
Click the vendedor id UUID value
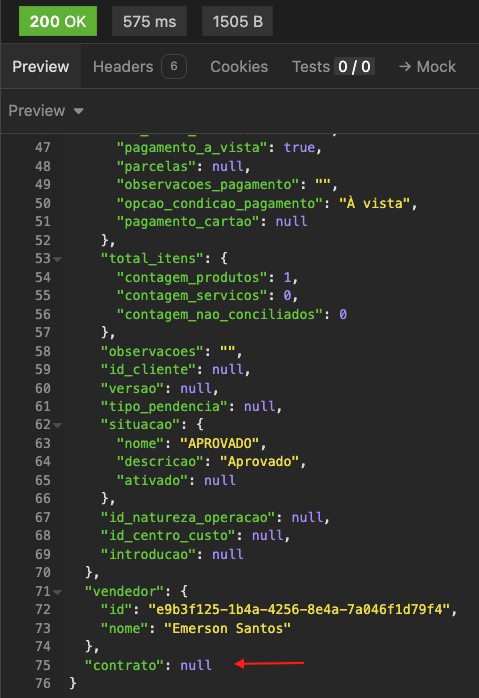(x=299, y=609)
